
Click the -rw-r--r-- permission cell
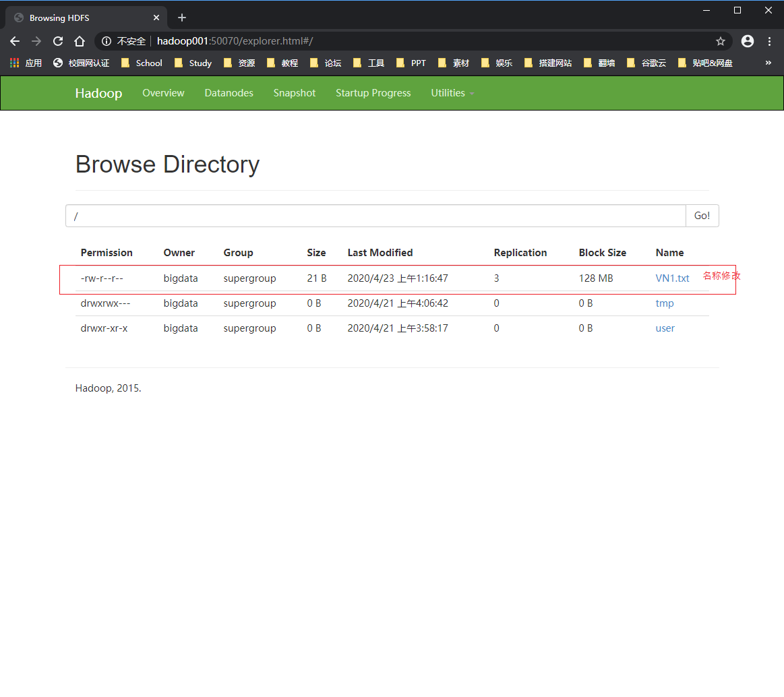point(102,278)
